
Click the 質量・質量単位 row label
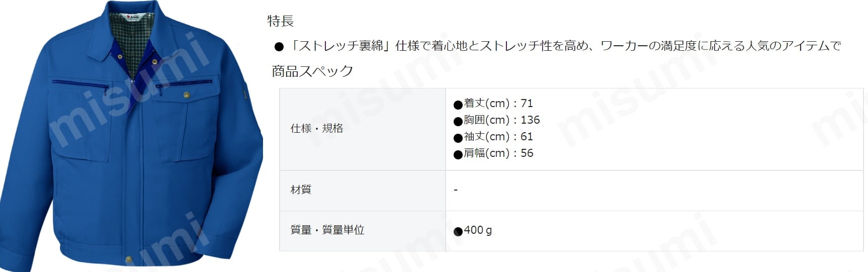pos(327,230)
